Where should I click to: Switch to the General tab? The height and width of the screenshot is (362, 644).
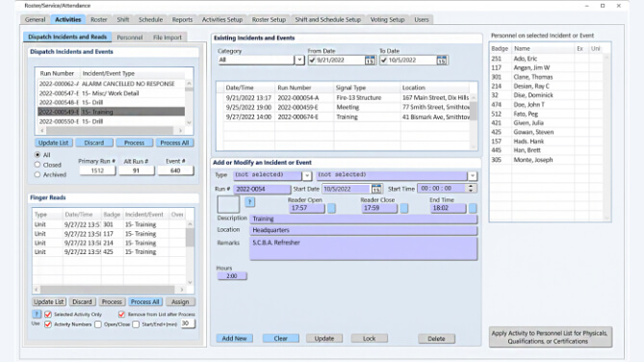click(35, 19)
